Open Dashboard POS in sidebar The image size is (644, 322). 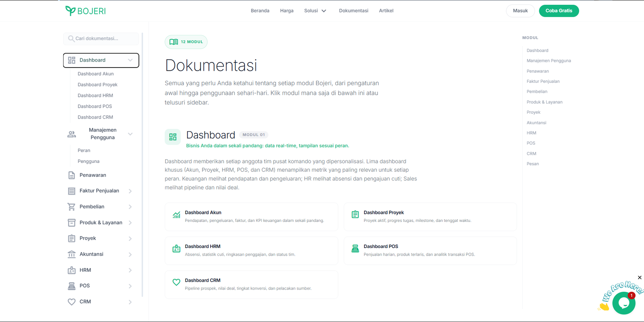point(95,107)
